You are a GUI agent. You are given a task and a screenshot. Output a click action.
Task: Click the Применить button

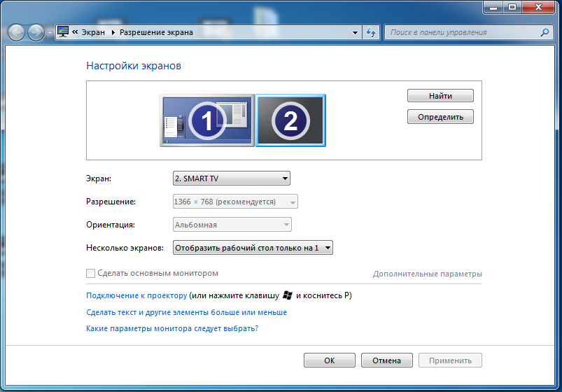pos(450,360)
